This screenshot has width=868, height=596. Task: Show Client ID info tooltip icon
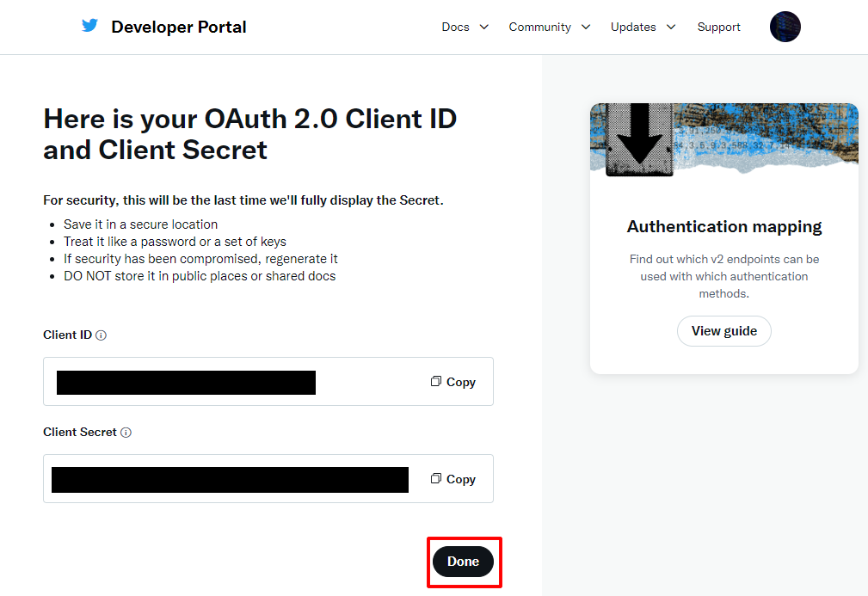point(101,335)
